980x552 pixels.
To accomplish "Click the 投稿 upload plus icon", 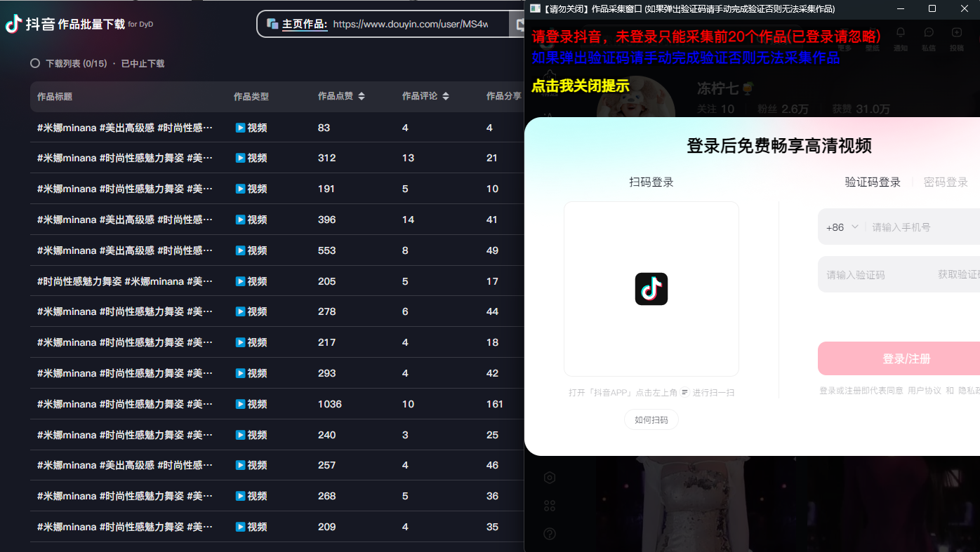I will point(957,33).
